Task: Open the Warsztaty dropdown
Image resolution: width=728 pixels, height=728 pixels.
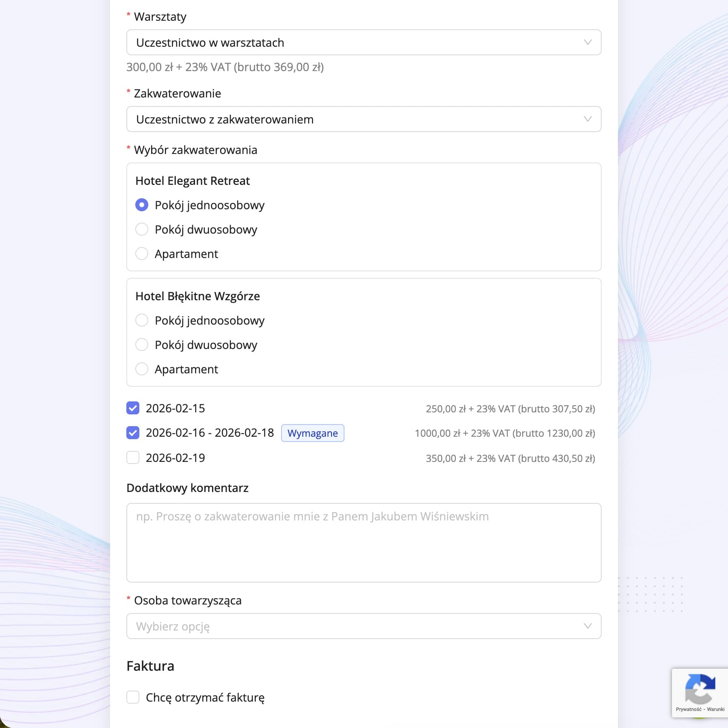Action: (x=363, y=42)
